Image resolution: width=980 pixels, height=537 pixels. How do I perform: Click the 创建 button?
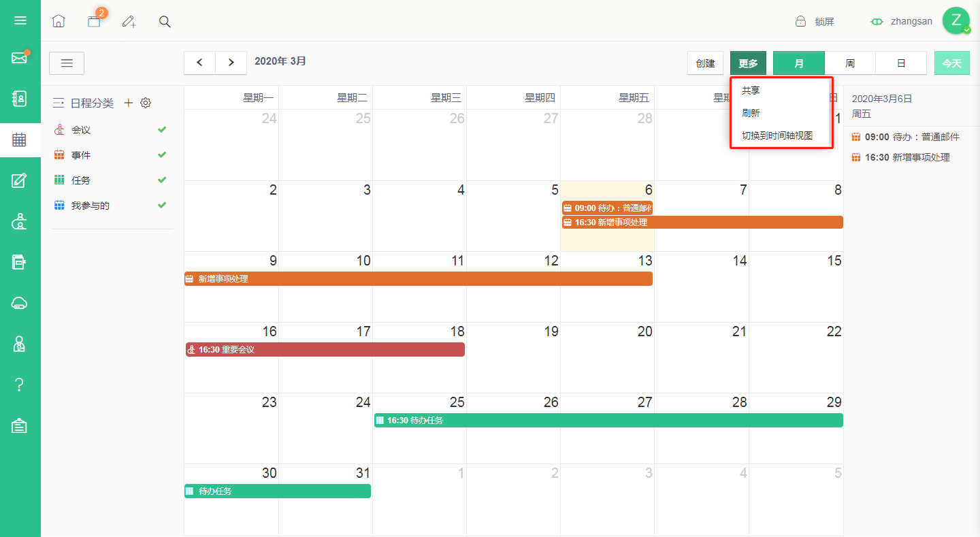point(706,63)
